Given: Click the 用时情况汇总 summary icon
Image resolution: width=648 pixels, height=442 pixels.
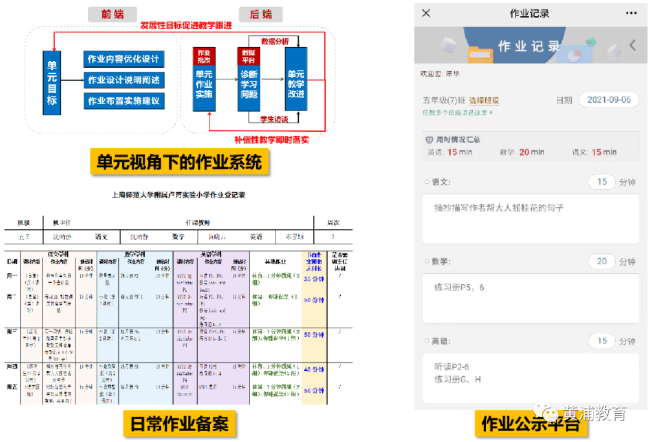Looking at the screenshot, I should 429,140.
